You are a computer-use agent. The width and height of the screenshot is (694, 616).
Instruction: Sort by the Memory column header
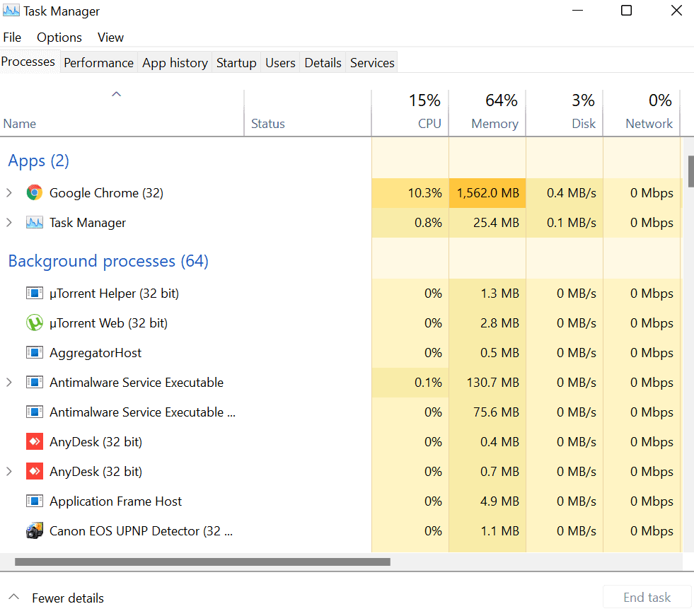[x=487, y=113]
